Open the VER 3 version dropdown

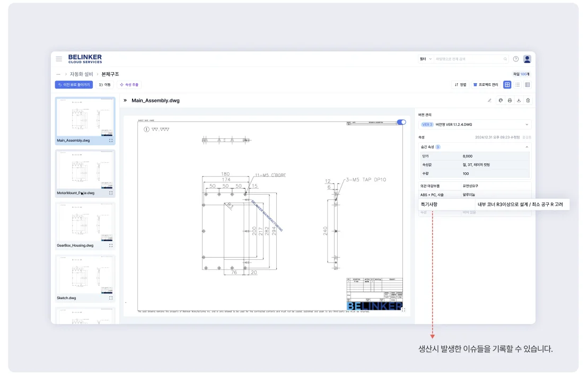tap(475, 125)
